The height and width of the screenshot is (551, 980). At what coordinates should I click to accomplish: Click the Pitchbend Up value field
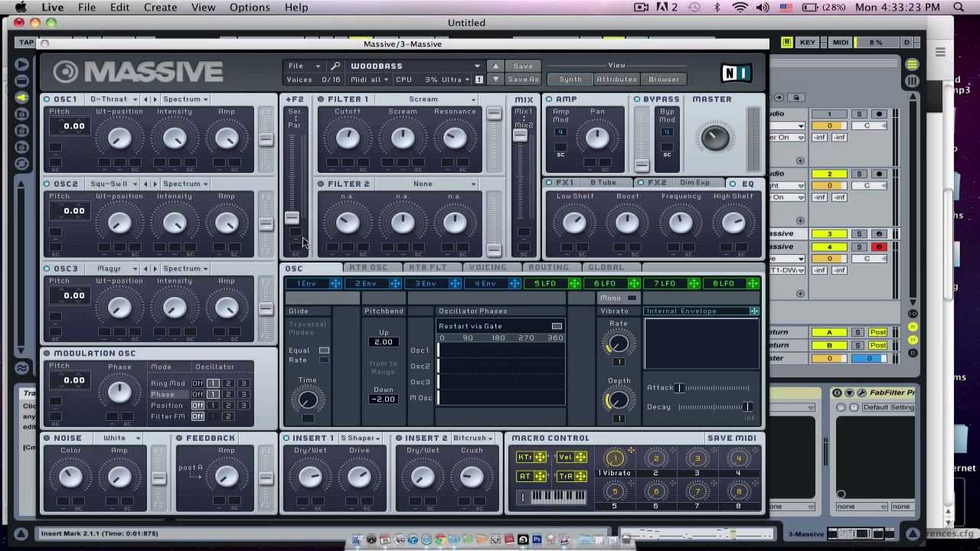pyautogui.click(x=384, y=342)
